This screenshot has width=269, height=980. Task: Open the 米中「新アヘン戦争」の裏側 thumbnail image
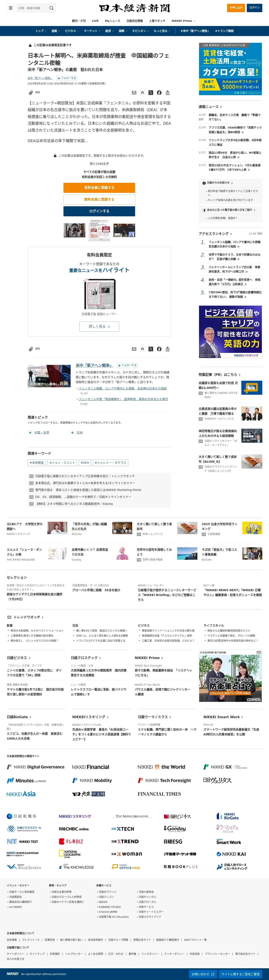click(49, 376)
